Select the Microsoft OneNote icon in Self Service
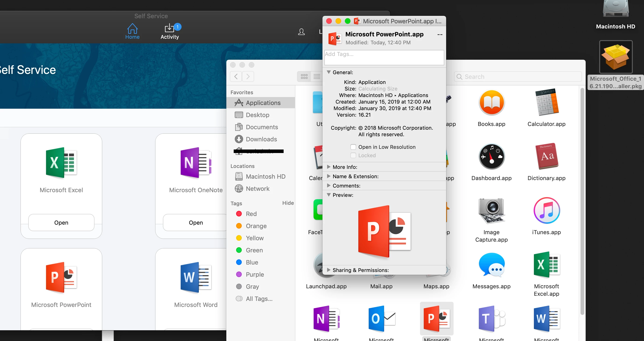The image size is (644, 341). click(196, 163)
